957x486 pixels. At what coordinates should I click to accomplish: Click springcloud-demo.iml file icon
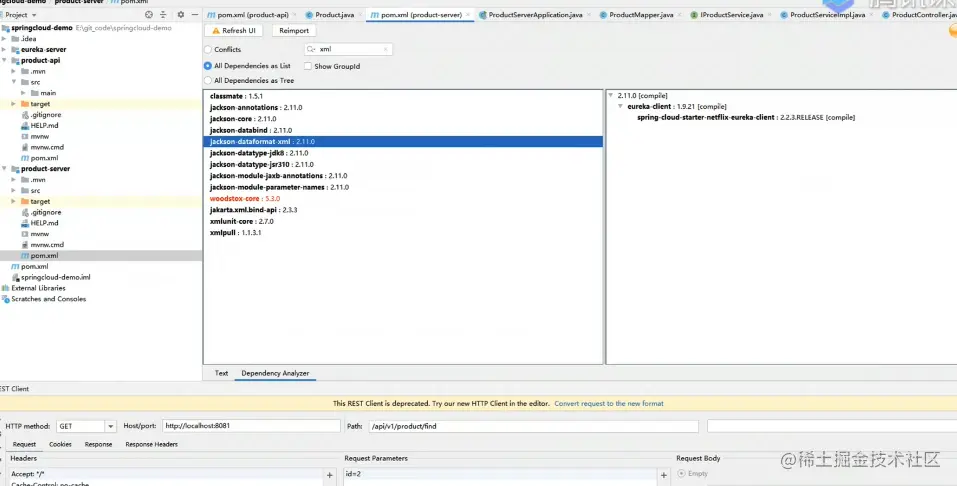coord(15,277)
